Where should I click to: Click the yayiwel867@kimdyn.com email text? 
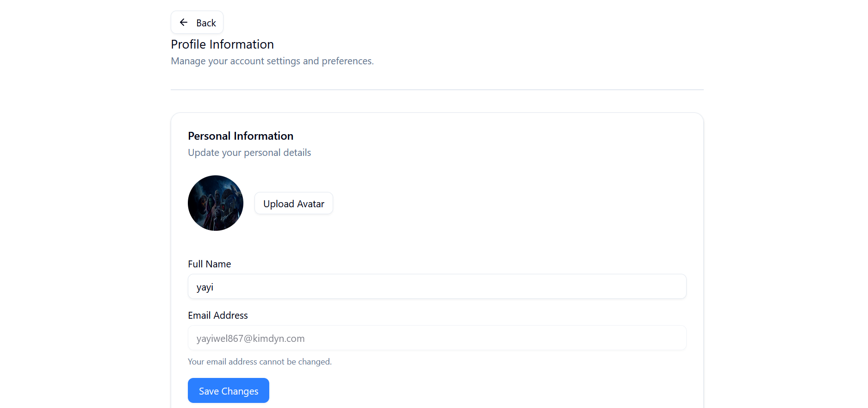(251, 338)
